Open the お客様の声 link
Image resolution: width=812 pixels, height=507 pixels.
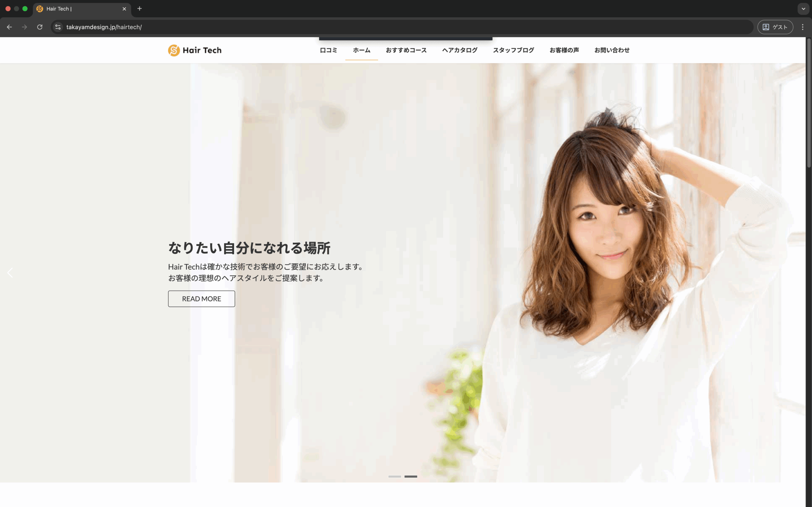[564, 50]
